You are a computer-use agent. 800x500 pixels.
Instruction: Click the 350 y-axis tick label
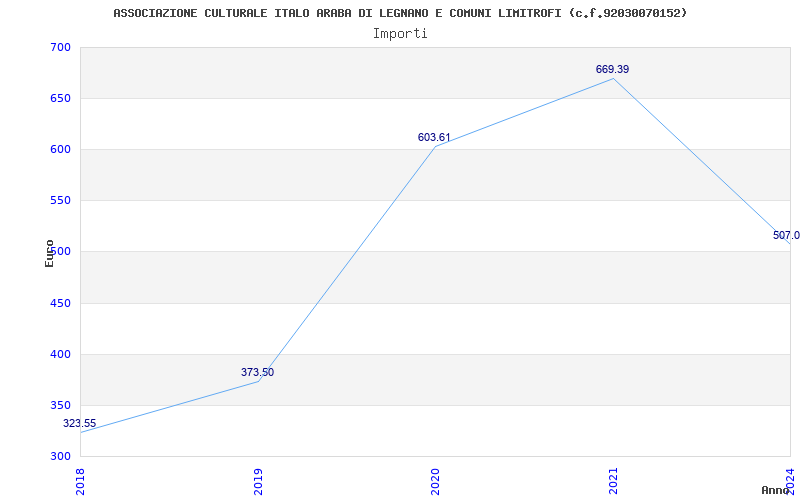pos(60,406)
